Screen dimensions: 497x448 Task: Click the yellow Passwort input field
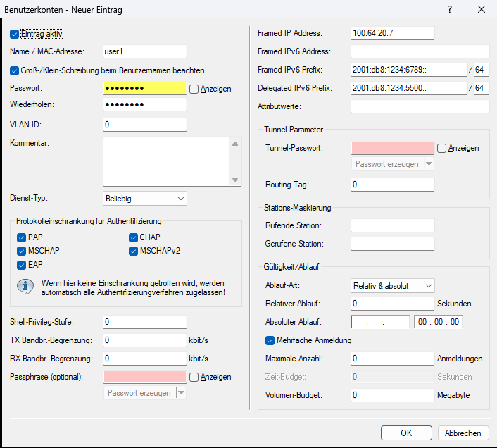(144, 89)
